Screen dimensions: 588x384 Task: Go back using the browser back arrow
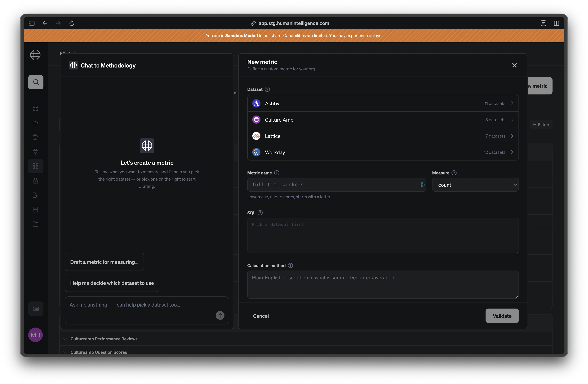tap(45, 23)
